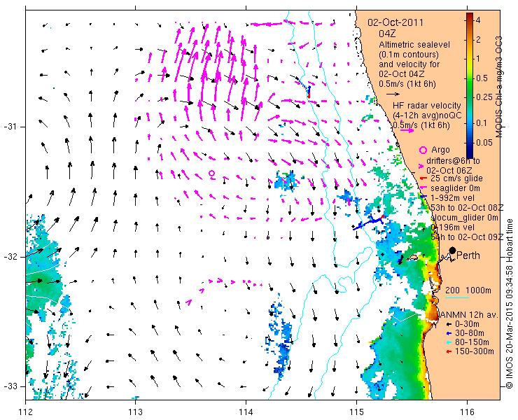Click the longitude axis label '112'

click(26, 412)
